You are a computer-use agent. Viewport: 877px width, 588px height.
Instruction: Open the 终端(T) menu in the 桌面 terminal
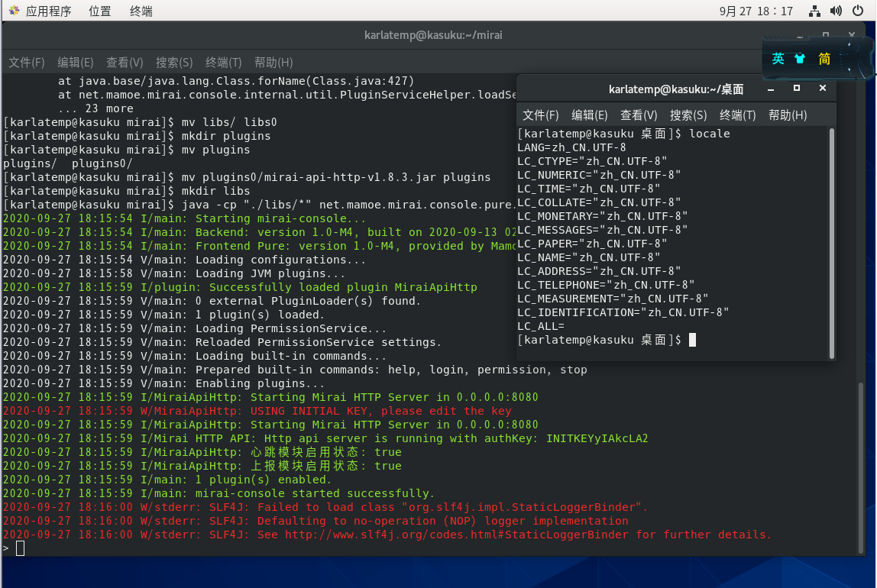pos(736,115)
